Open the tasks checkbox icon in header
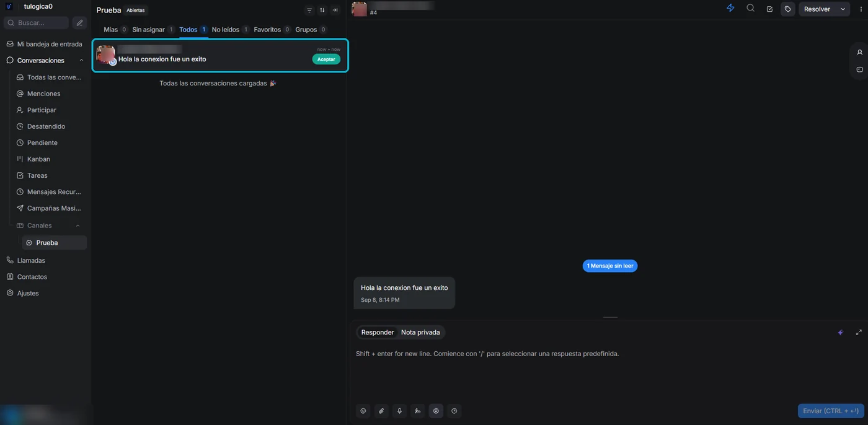 [769, 9]
